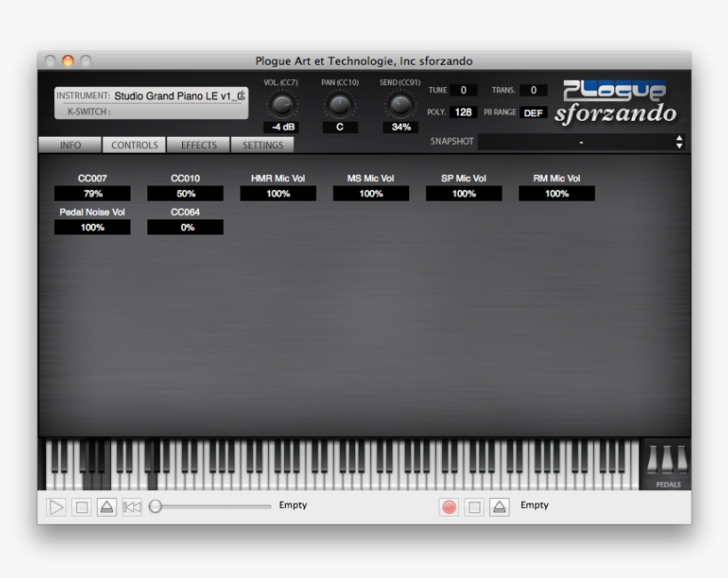Open the INFO tab
The width and height of the screenshot is (728, 578).
coord(70,145)
